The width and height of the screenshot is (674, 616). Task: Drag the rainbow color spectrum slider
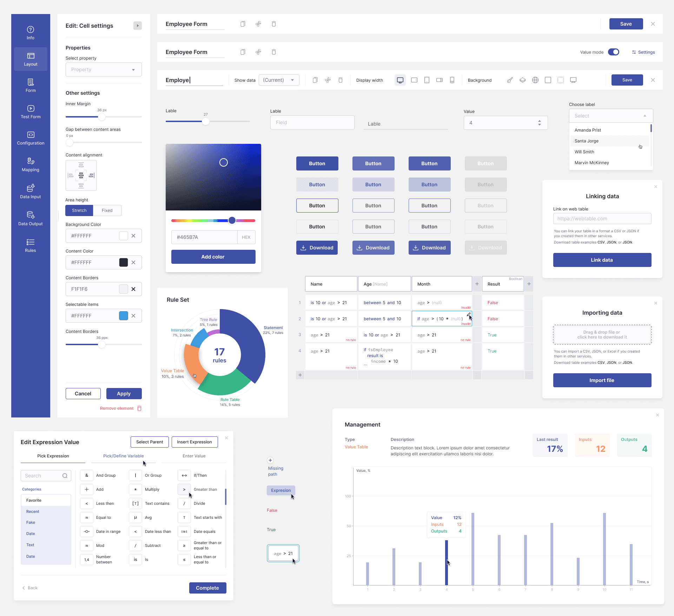(231, 220)
